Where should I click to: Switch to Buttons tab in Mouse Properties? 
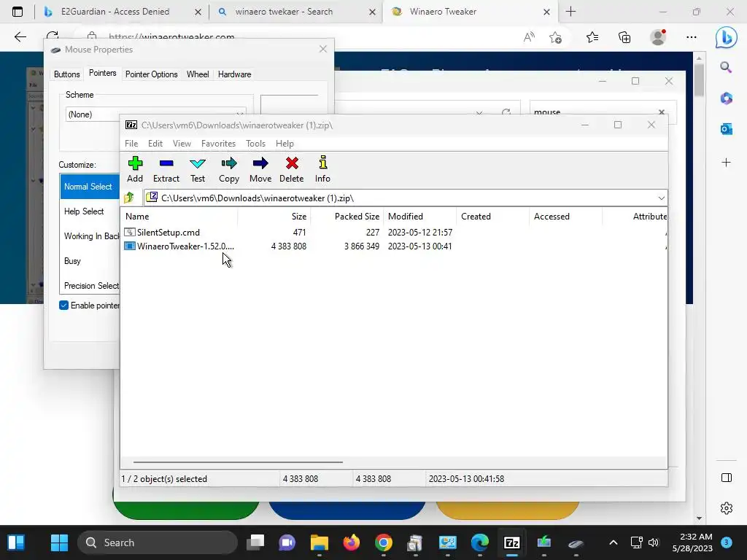pyautogui.click(x=66, y=74)
